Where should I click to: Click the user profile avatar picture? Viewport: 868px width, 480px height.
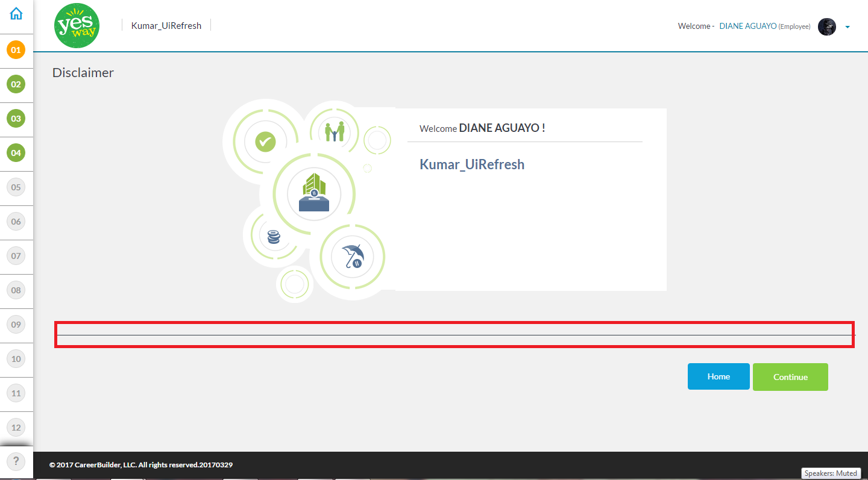tap(826, 26)
